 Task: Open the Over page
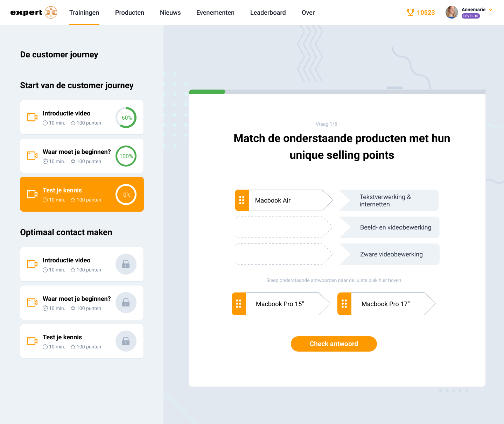click(308, 13)
